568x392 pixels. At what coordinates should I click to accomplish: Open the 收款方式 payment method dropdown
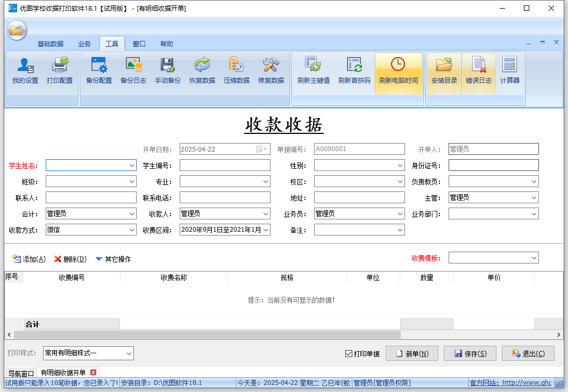(132, 230)
